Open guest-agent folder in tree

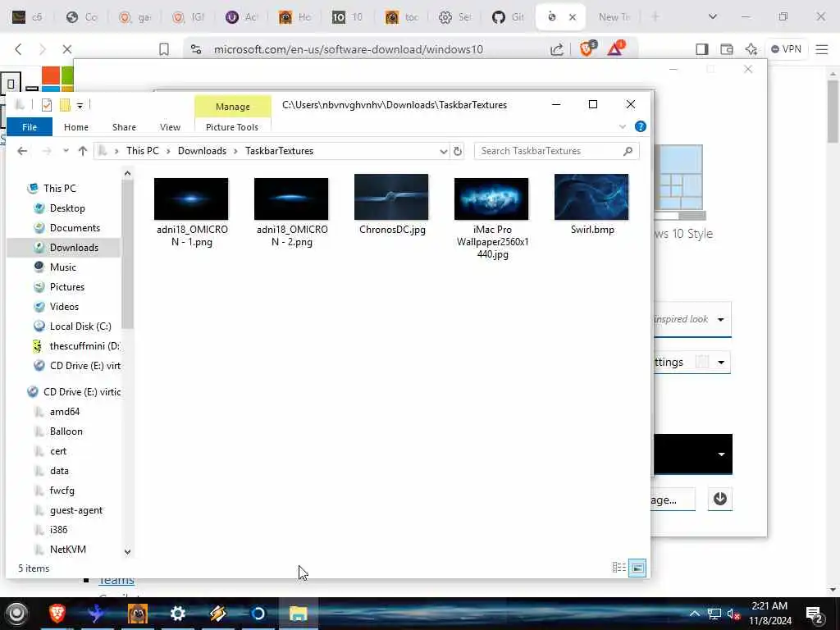(75, 510)
